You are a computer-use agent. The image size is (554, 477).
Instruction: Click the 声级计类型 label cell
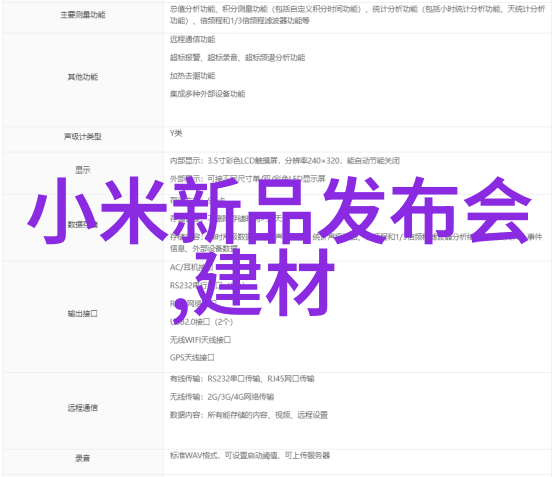tap(83, 136)
